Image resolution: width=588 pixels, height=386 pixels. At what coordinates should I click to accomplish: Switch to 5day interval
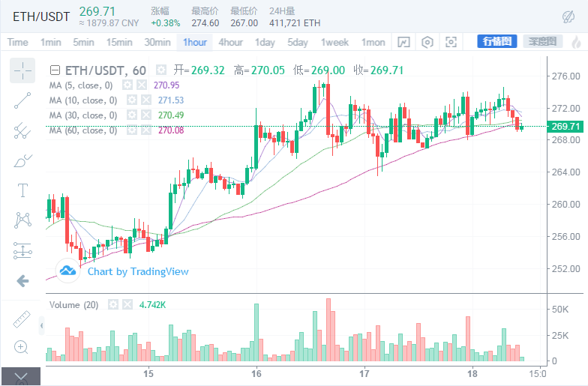[x=298, y=42]
